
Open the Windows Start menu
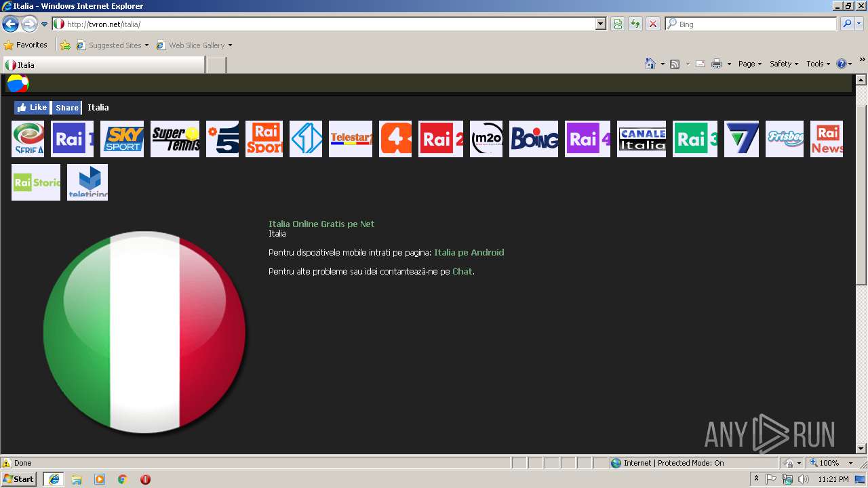tap(18, 479)
